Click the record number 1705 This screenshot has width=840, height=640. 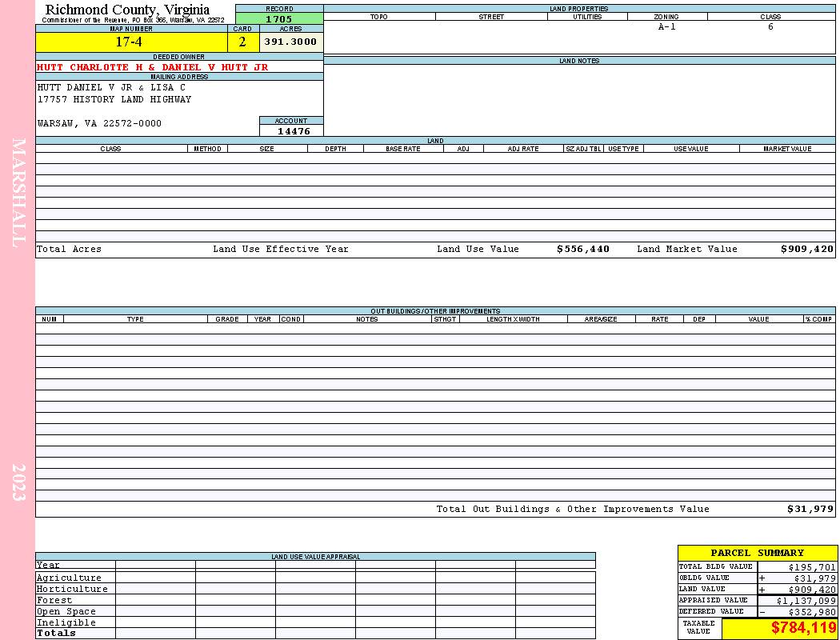coord(279,18)
